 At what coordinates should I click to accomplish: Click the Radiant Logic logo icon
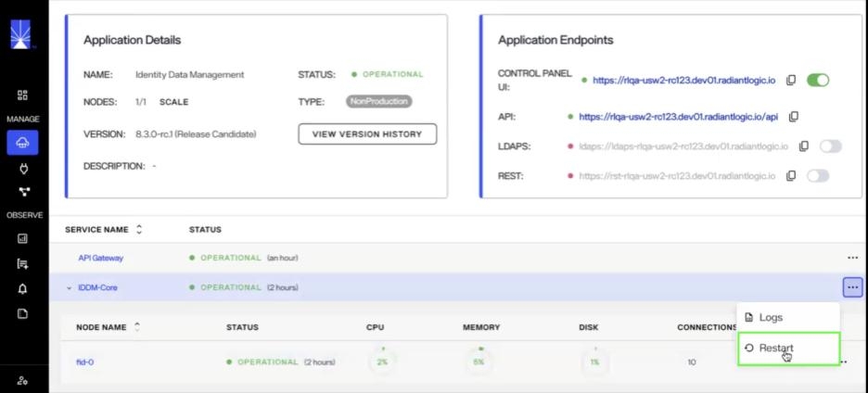pyautogui.click(x=21, y=34)
